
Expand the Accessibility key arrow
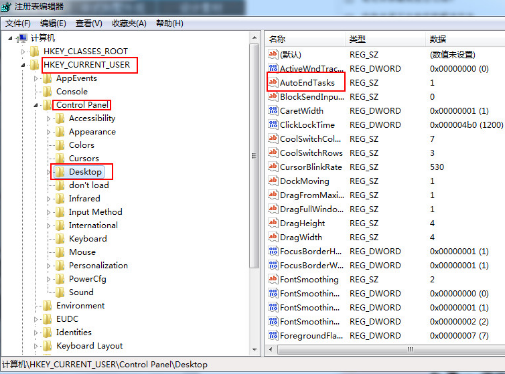click(49, 119)
